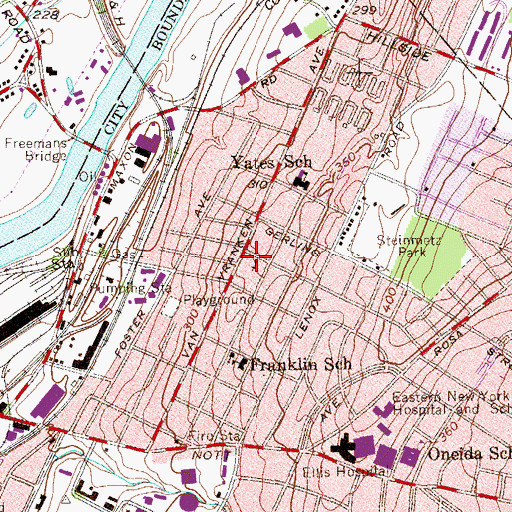
Task: Click the 228 elevation label
Action: point(46,15)
